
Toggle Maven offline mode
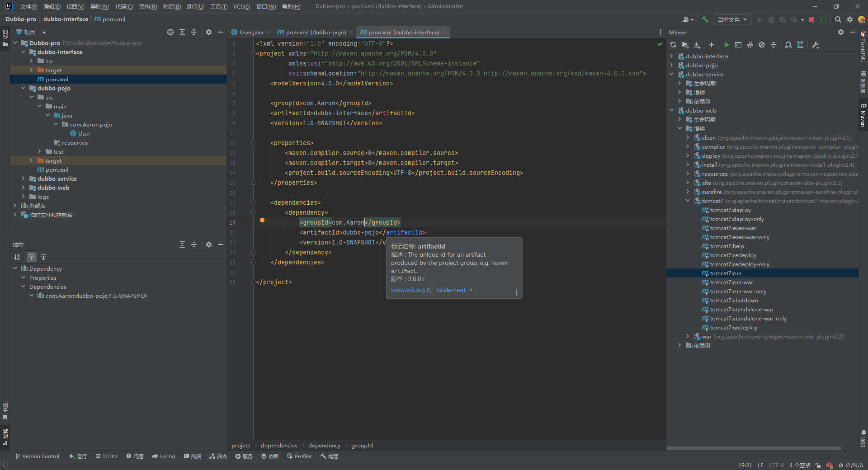click(750, 45)
